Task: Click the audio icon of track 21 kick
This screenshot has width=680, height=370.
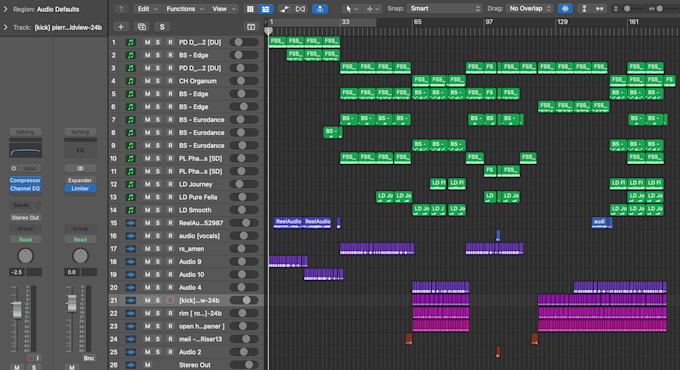Action: (x=131, y=301)
